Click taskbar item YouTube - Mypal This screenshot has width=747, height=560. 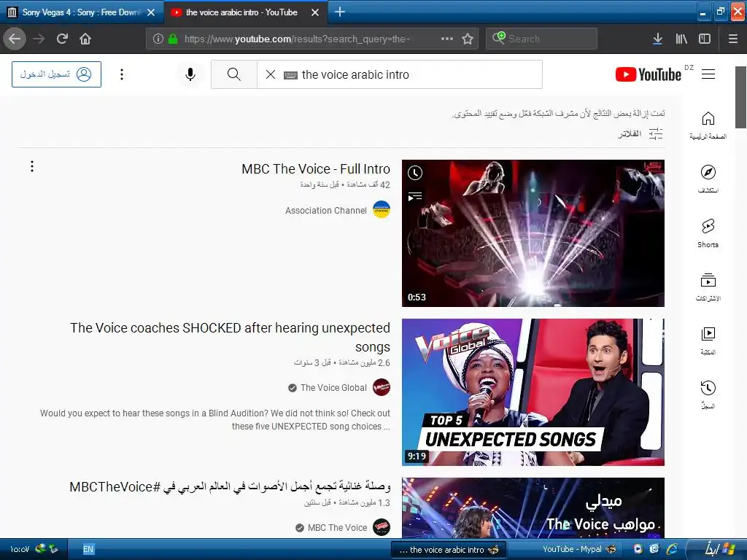(567, 550)
